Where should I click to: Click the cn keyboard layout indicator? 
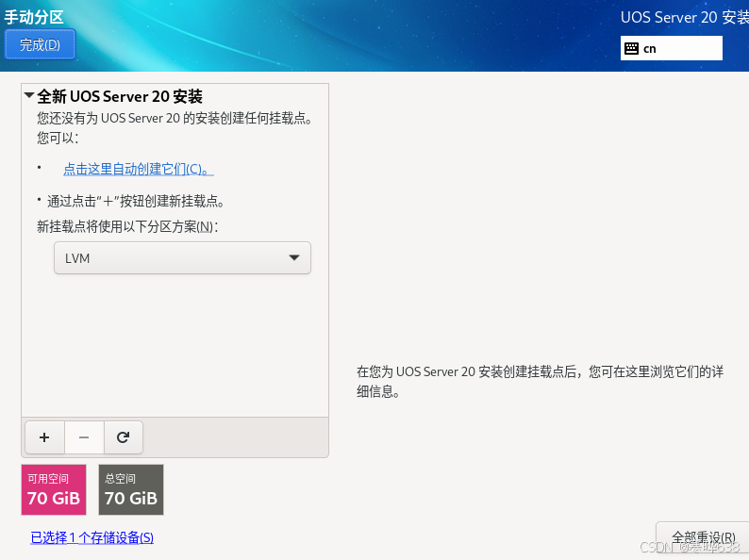671,48
